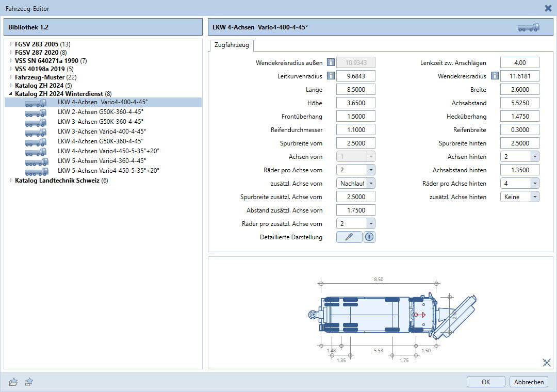Click the open library folder icon

[14, 382]
